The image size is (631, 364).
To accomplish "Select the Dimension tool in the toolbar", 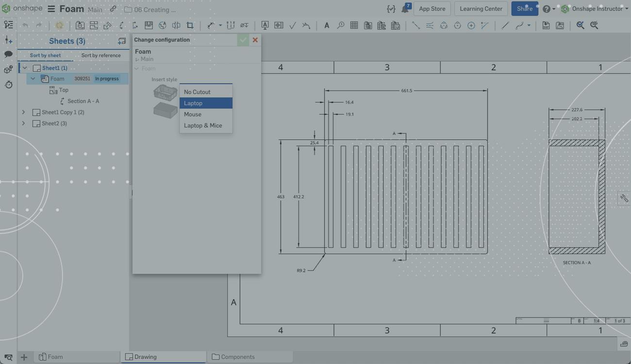I will (210, 25).
